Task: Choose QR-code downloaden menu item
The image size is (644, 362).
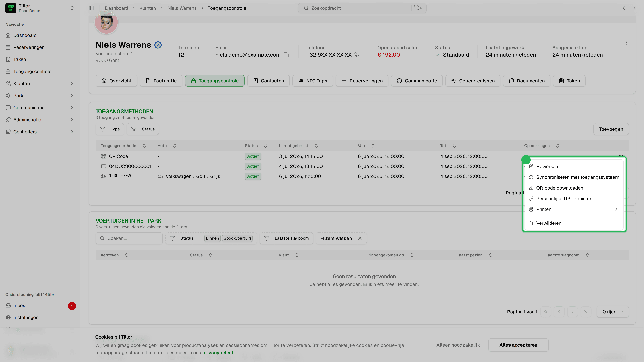Action: pyautogui.click(x=574, y=188)
